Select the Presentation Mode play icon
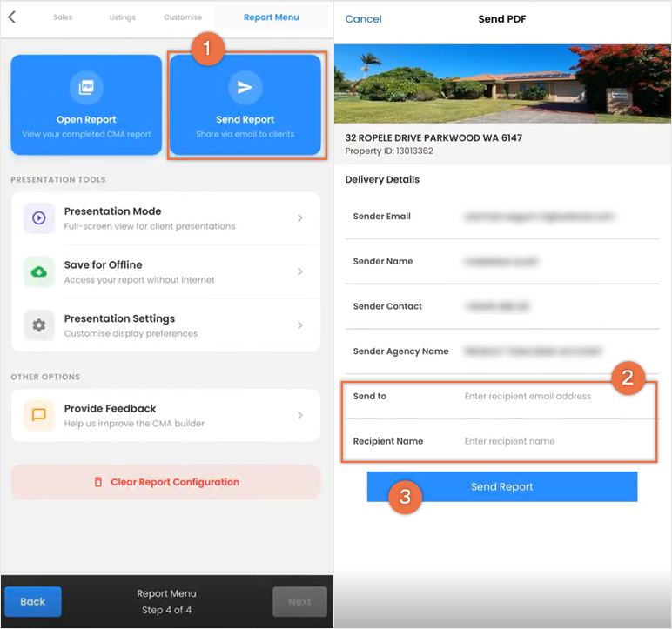Viewport: 672px width, 629px height. tap(39, 218)
